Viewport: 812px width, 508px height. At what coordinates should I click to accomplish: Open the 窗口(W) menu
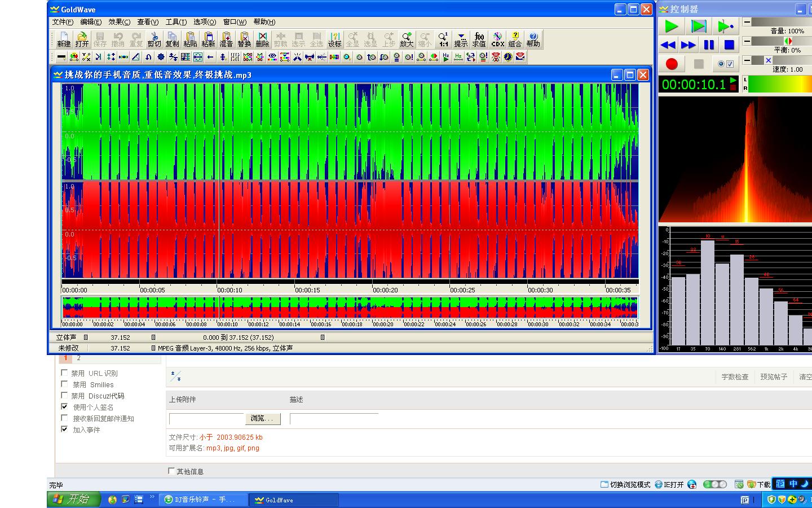tap(235, 22)
